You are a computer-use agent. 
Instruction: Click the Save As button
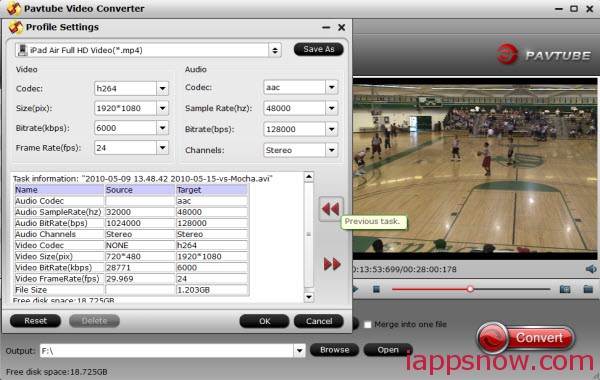[x=319, y=49]
